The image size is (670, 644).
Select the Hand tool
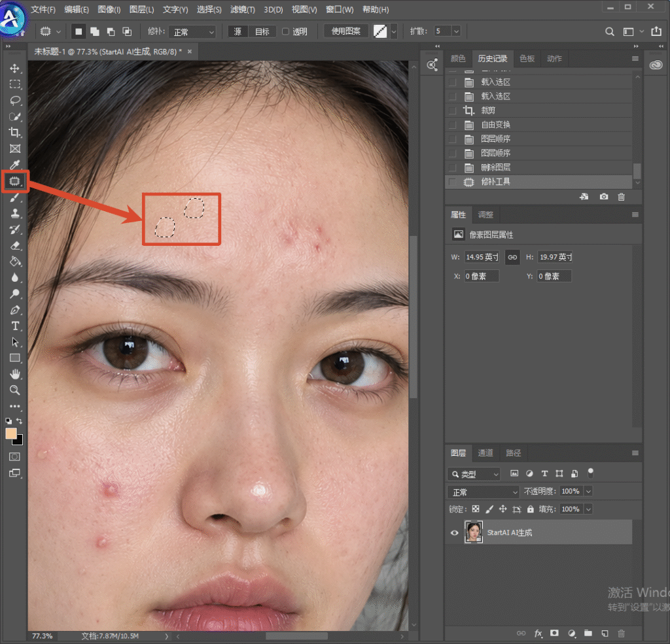(15, 374)
